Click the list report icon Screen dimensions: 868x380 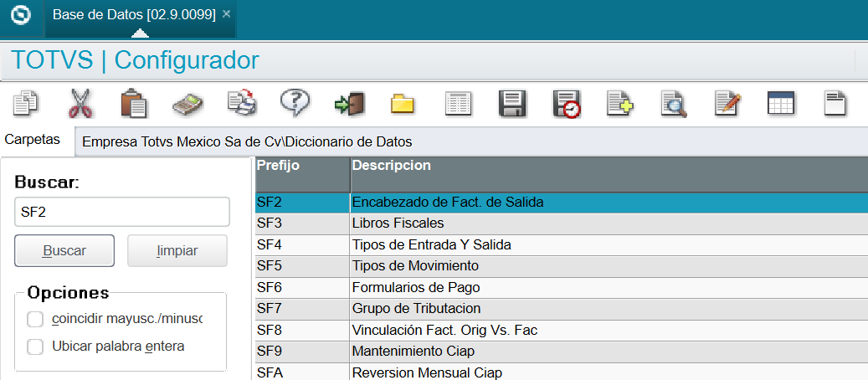[459, 104]
